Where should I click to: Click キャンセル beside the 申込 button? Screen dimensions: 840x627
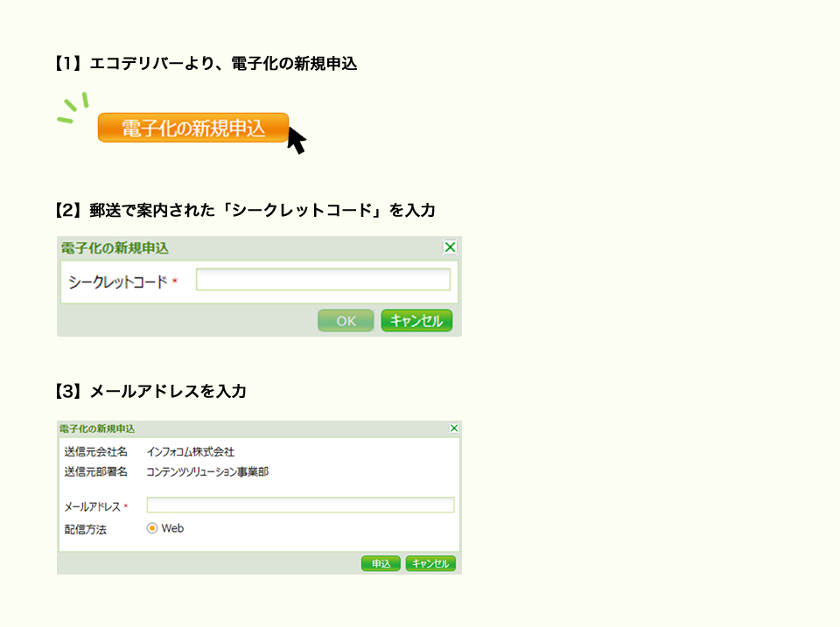(430, 564)
